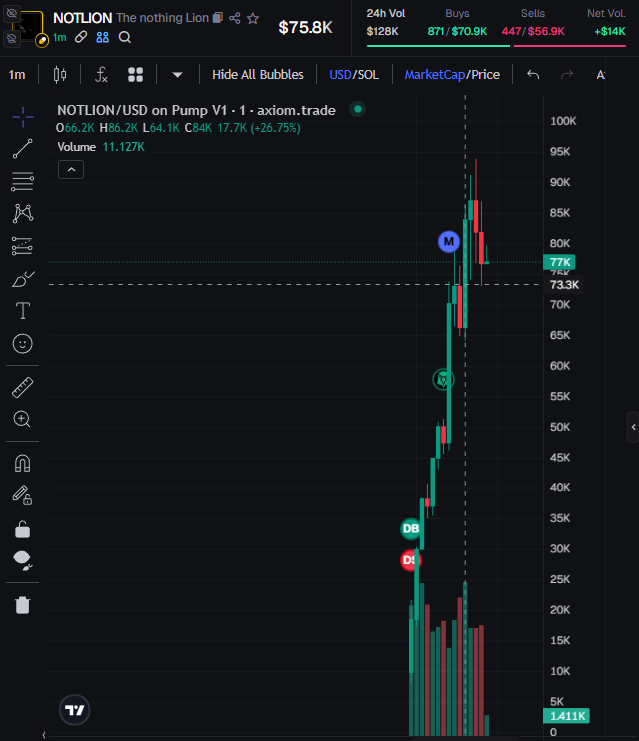Select the trend line drawing tool
Image resolution: width=639 pixels, height=741 pixels.
coord(23,149)
